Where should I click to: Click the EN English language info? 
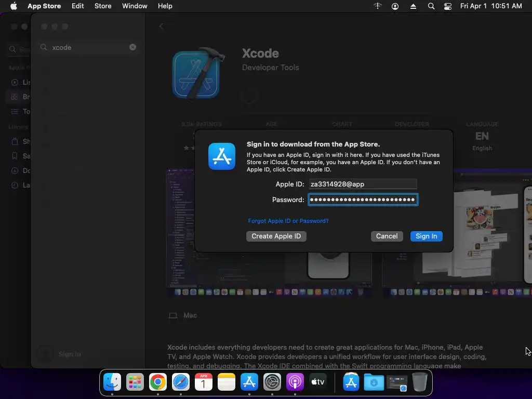[x=482, y=137]
